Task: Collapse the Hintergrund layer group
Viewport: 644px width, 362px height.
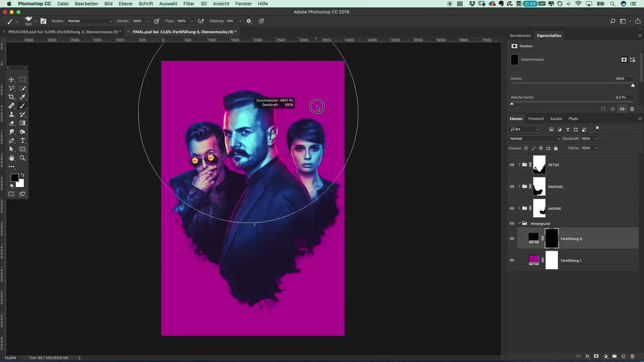Action: click(520, 223)
